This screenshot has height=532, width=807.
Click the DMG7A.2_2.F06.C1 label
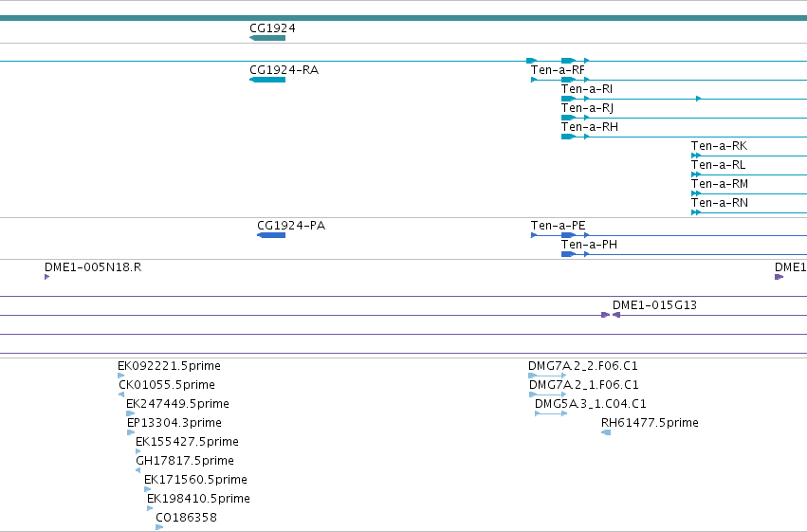click(583, 366)
